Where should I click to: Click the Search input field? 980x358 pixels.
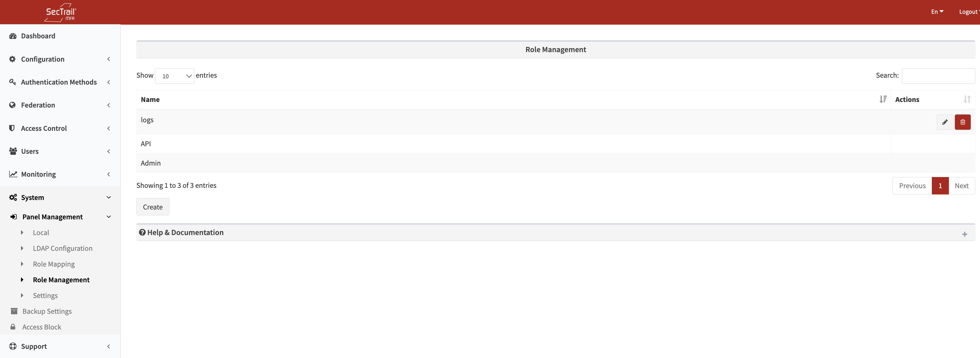(938, 76)
